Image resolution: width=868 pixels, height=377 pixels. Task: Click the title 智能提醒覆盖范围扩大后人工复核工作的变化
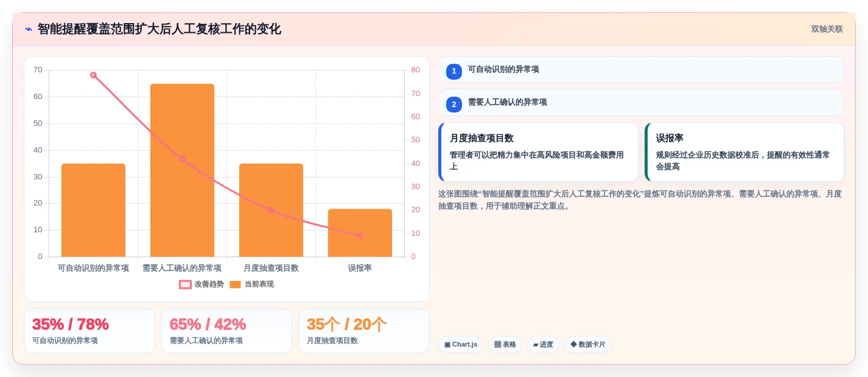tap(159, 29)
